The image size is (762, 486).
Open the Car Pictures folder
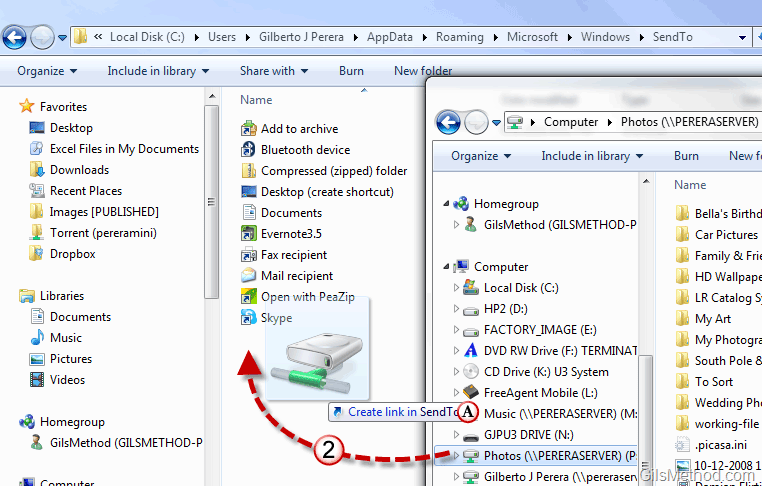[x=716, y=235]
